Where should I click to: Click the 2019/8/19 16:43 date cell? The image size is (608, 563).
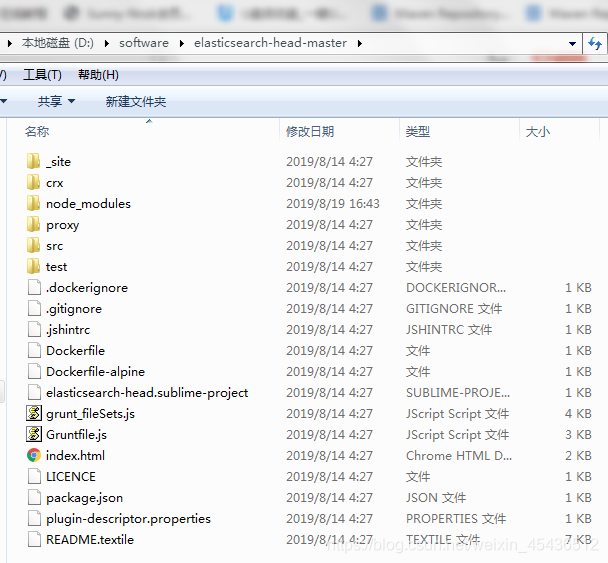click(x=333, y=204)
